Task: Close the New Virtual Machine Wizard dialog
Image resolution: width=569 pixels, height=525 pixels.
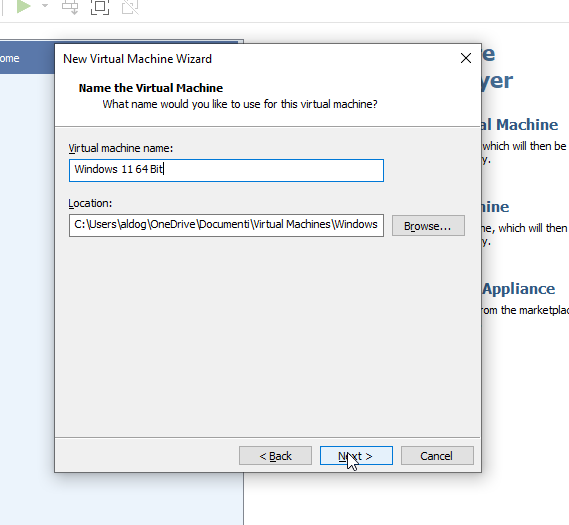Action: coord(466,58)
